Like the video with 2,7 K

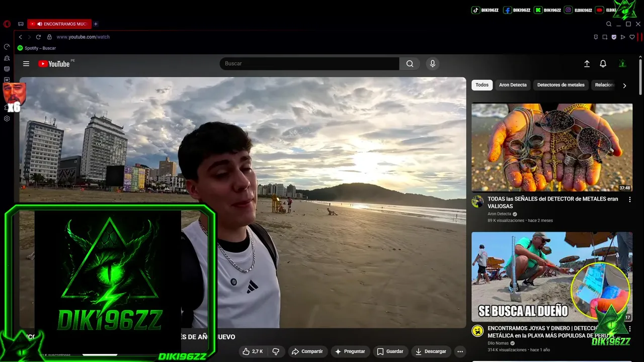point(253,351)
